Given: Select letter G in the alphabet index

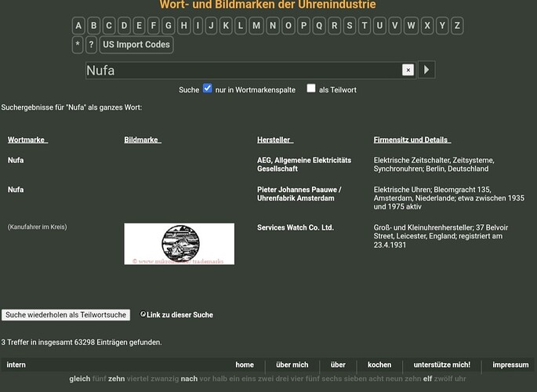Looking at the screenshot, I should (168, 26).
